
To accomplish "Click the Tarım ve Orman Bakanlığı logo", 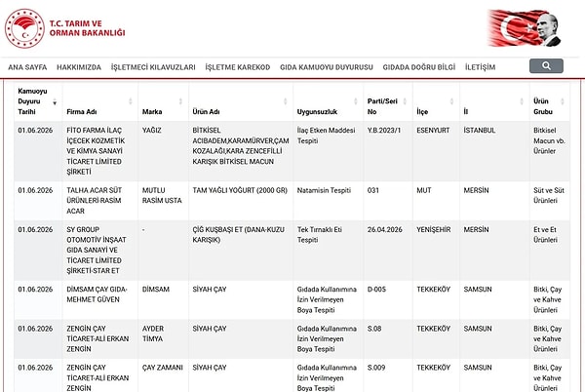I will coord(65,28).
